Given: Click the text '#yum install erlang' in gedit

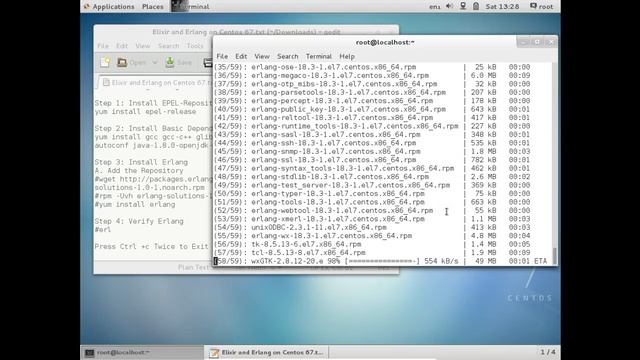Looking at the screenshot, I should 135,204.
